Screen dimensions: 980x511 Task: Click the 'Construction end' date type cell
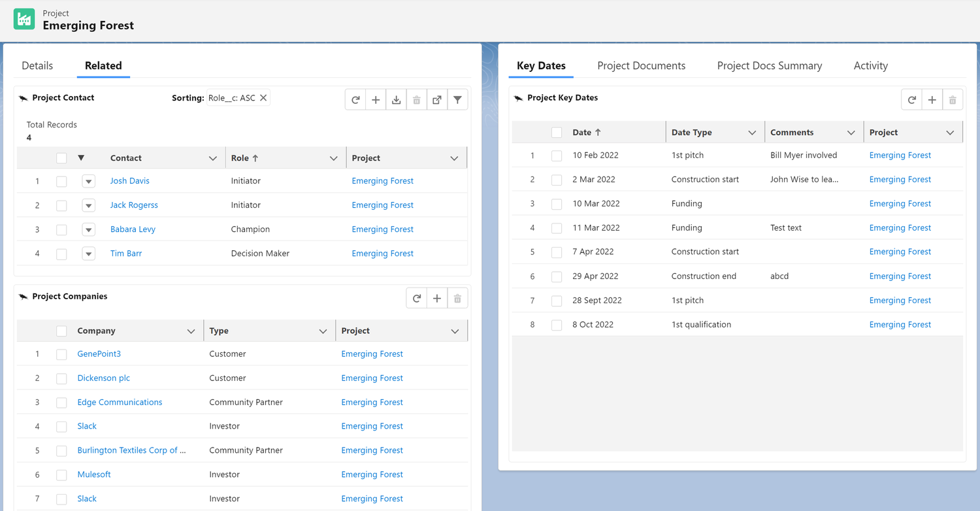(704, 276)
